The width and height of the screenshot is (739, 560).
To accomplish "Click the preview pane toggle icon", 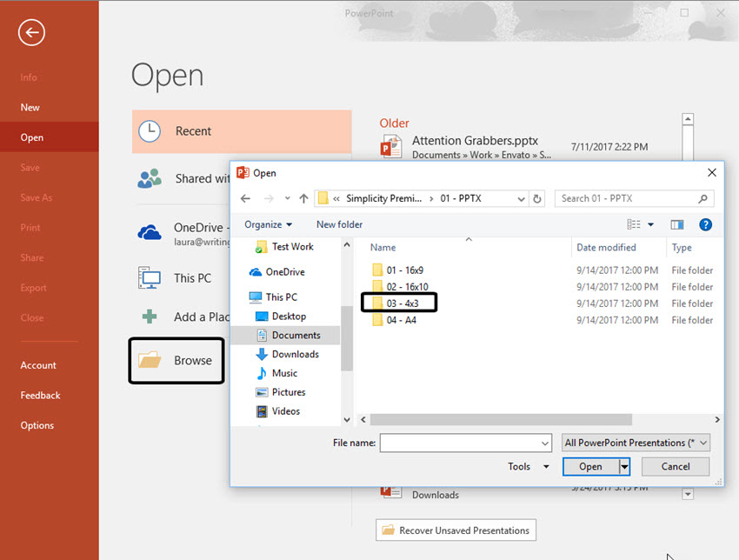I will [677, 223].
